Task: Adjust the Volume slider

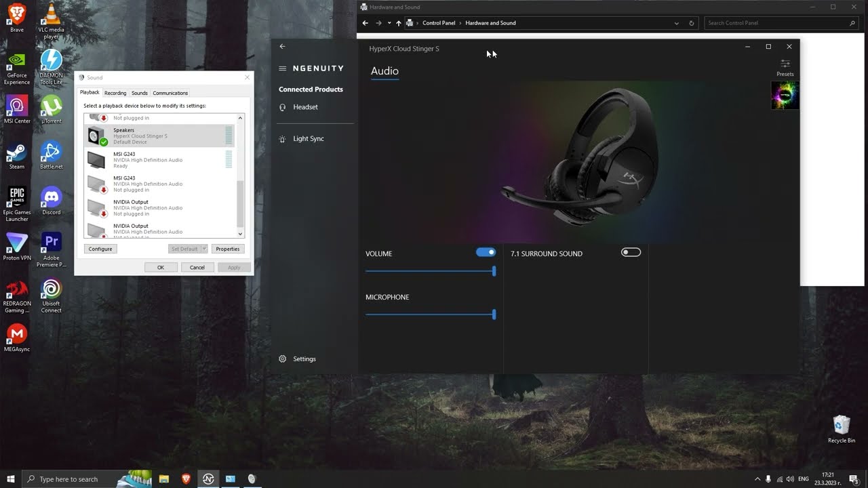Action: (x=431, y=271)
